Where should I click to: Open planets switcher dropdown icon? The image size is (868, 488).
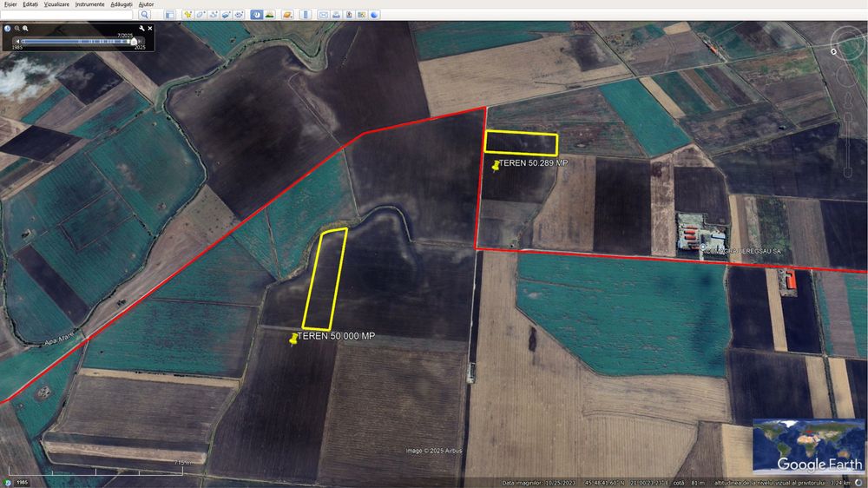coord(287,15)
